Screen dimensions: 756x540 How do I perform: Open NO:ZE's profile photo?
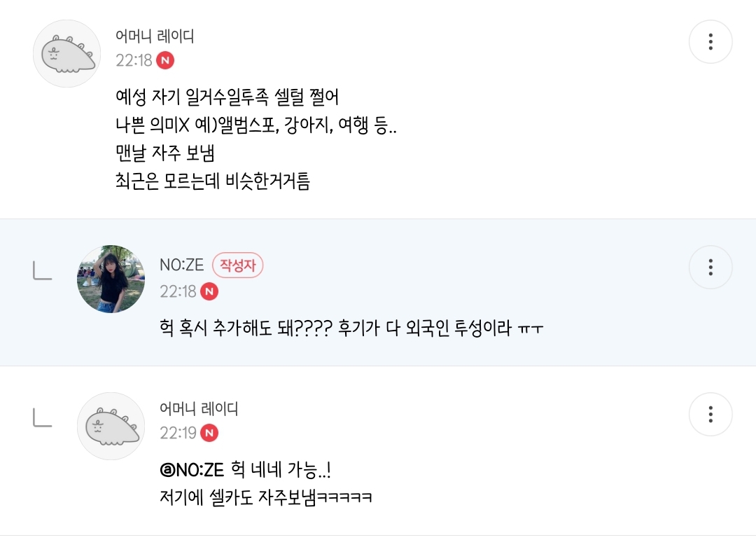tap(111, 279)
